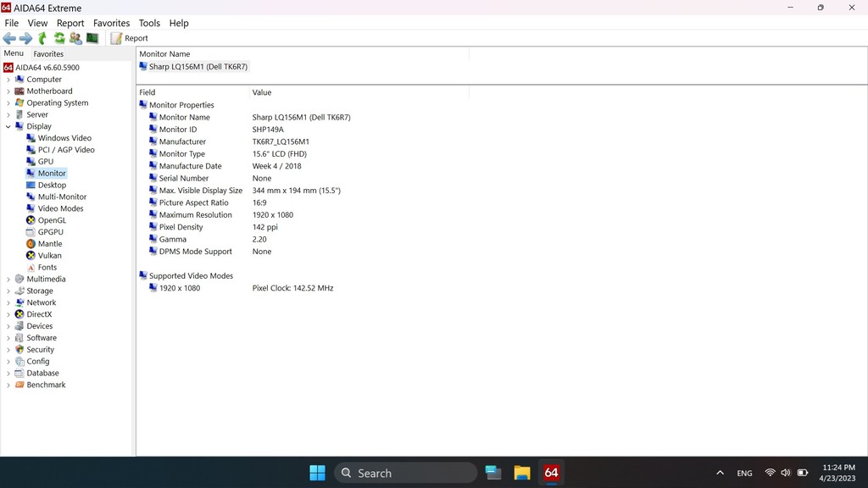
Task: Click the Back arrow in toolbar
Action: coord(9,38)
